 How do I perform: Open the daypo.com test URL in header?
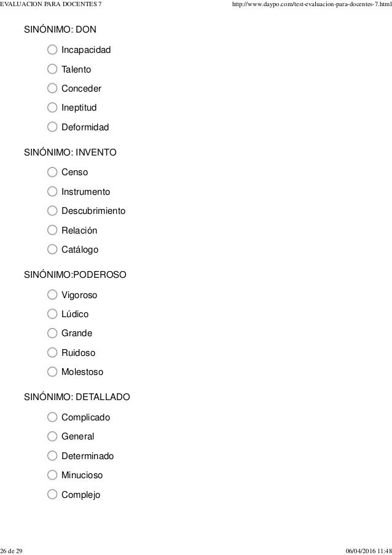coord(312,4)
